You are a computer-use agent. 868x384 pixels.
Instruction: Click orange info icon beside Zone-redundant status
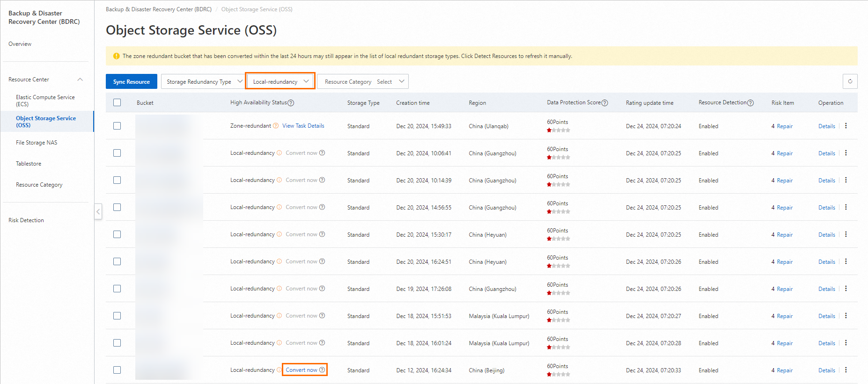click(276, 126)
